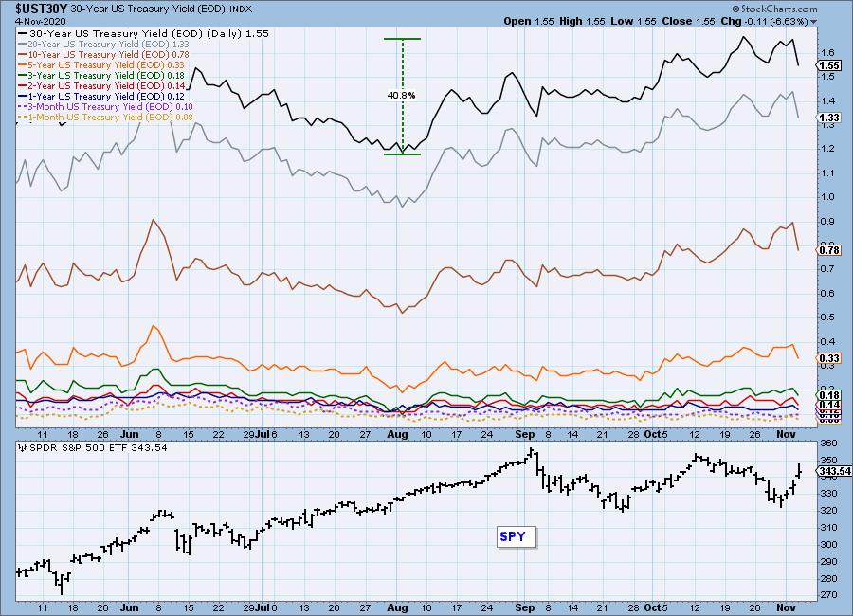Click the blue SPY label box

click(x=517, y=536)
